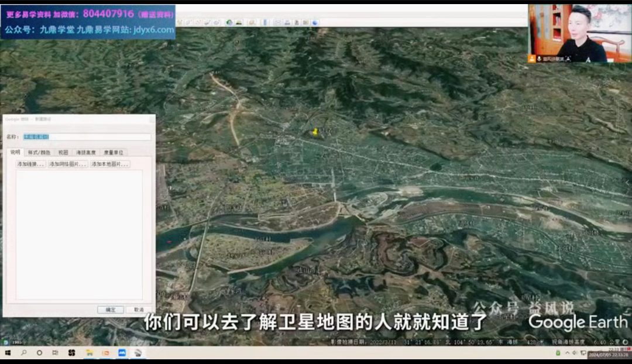Open the historical imagery clock tool
632x364 pixels.
coord(229,22)
